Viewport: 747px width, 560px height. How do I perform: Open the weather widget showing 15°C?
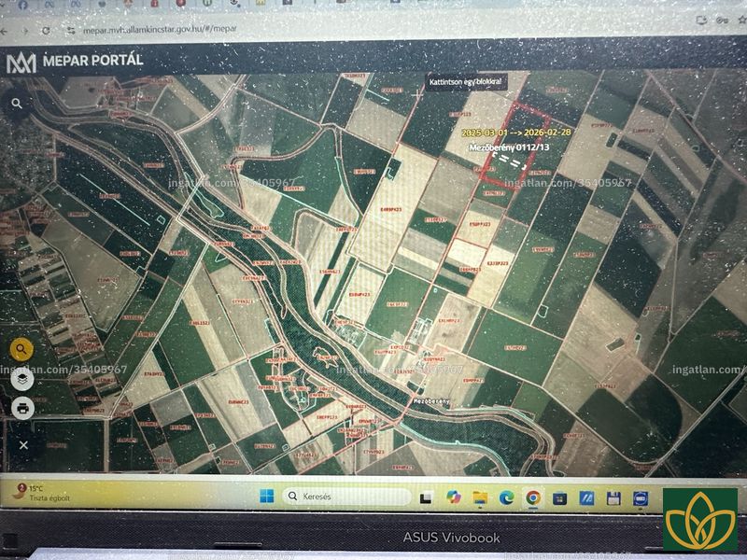tap(42, 493)
